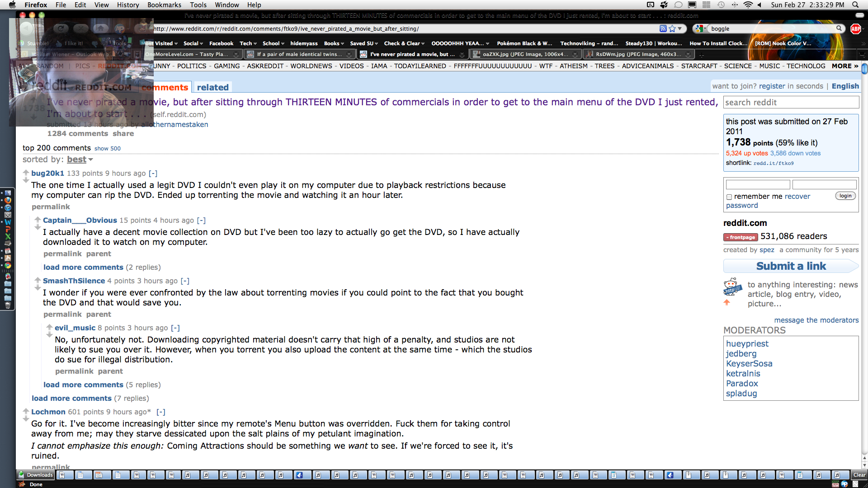Viewport: 868px width, 488px height.
Task: Open load more comments (7 replies)
Action: coord(71,398)
